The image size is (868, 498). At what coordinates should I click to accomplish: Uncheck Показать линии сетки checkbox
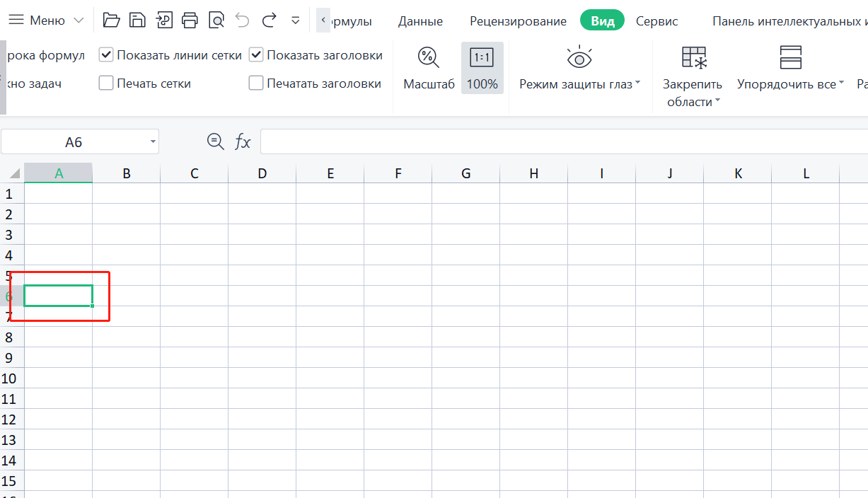106,55
